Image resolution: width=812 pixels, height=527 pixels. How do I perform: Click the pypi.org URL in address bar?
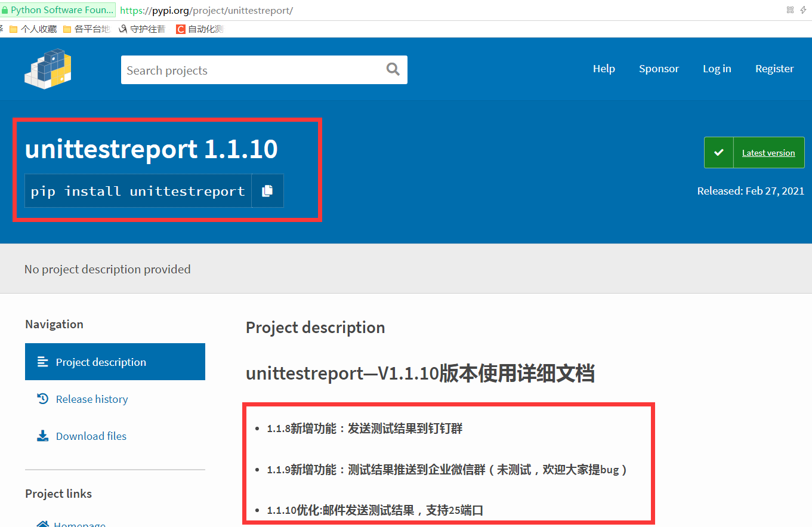[206, 11]
